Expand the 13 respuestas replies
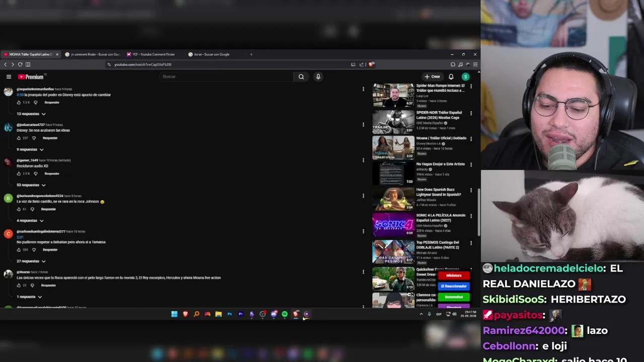Image resolution: width=644 pixels, height=362 pixels. click(31, 114)
